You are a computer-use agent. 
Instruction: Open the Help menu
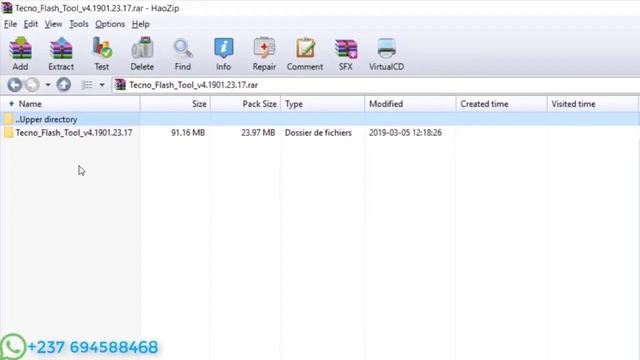click(140, 24)
